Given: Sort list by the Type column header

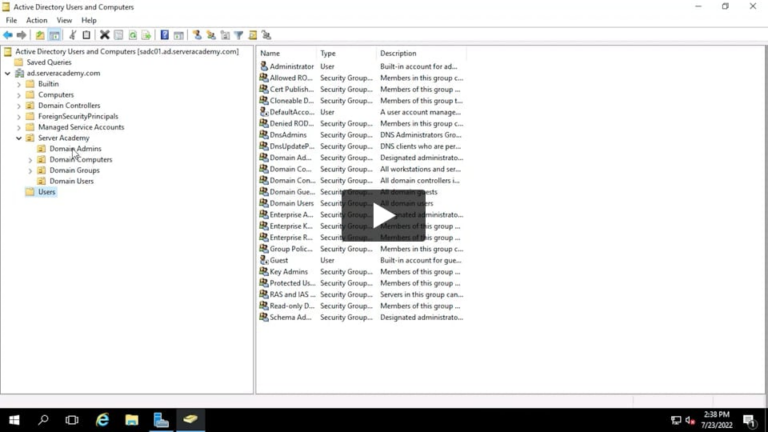Looking at the screenshot, I should coord(345,53).
